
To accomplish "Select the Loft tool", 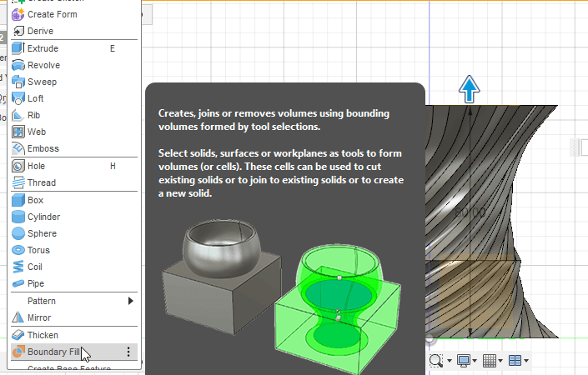I will tap(38, 98).
